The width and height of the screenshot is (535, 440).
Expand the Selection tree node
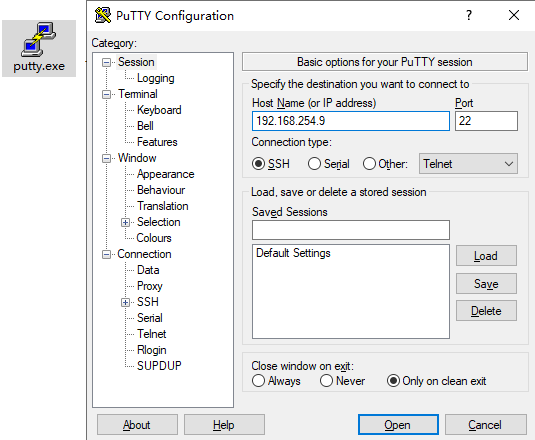pos(125,222)
